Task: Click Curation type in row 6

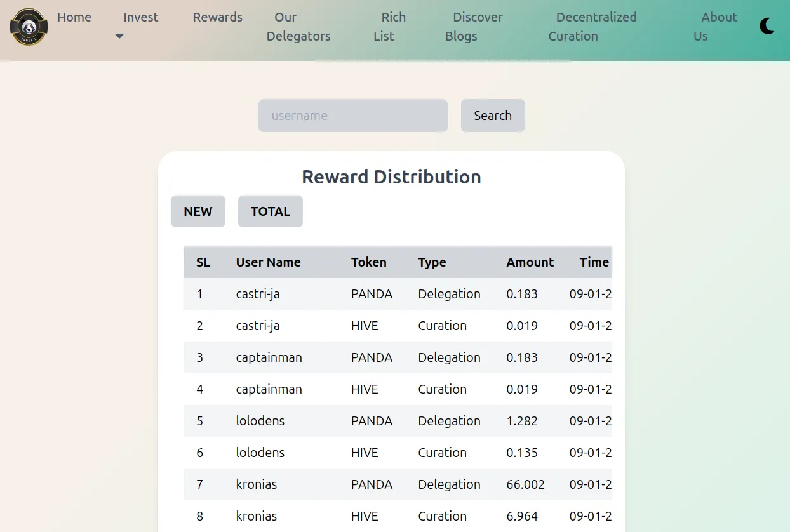Action: coord(442,453)
